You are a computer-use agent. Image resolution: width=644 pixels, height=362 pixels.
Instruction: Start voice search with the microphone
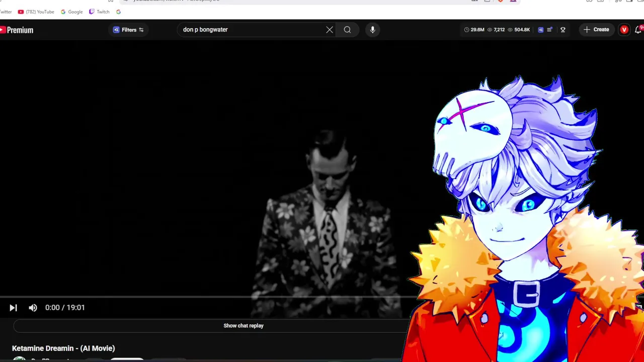(x=373, y=30)
